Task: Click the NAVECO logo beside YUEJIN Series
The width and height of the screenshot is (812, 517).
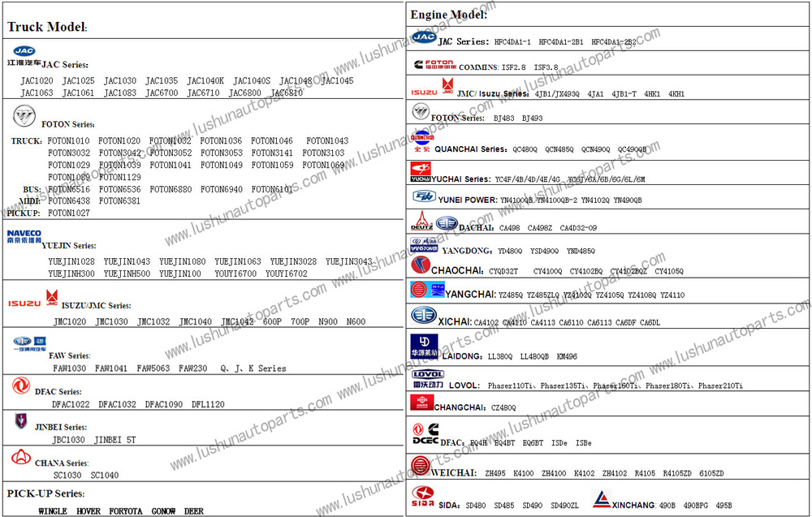Action: [24, 237]
